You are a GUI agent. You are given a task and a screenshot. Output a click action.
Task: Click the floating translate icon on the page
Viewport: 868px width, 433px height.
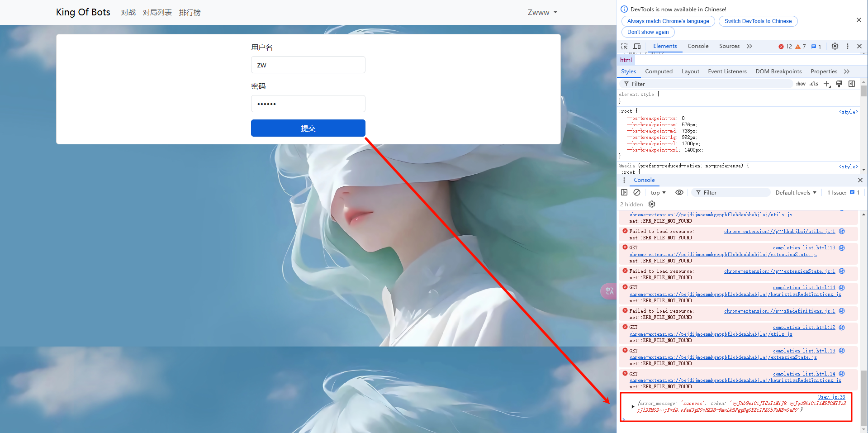tap(609, 291)
